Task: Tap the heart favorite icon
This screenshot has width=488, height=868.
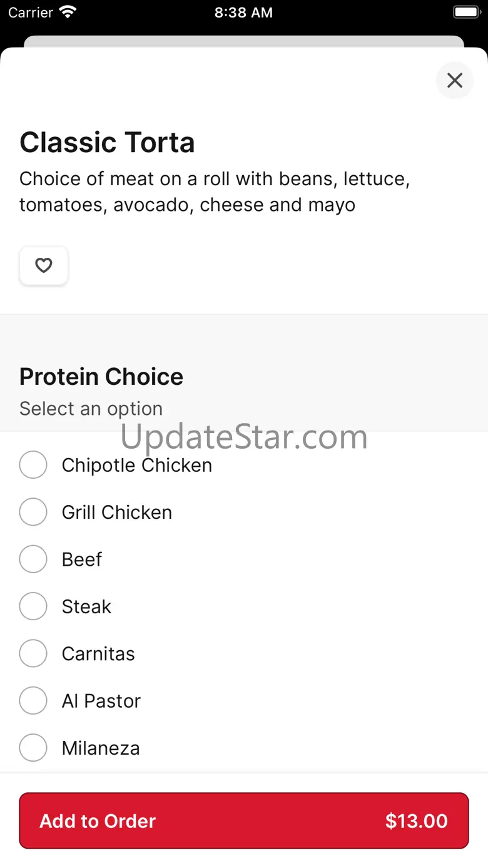Action: (x=43, y=266)
